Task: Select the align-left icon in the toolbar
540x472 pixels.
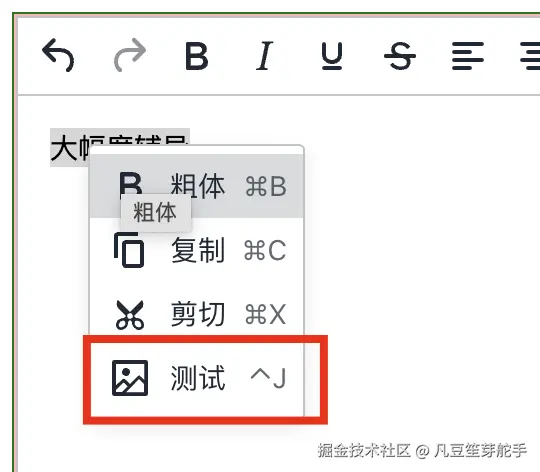Action: click(x=468, y=56)
